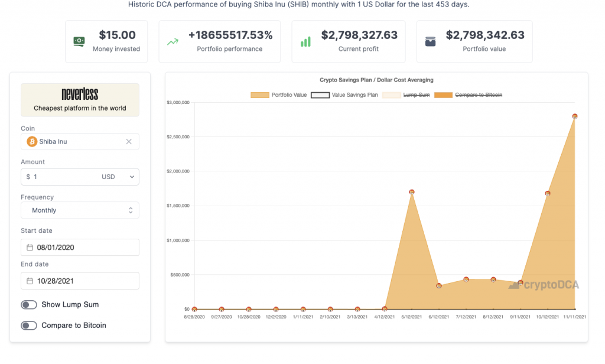Viewport: 605px width, 364px height.
Task: Click the current profit bar chart icon
Action: pyautogui.click(x=305, y=42)
